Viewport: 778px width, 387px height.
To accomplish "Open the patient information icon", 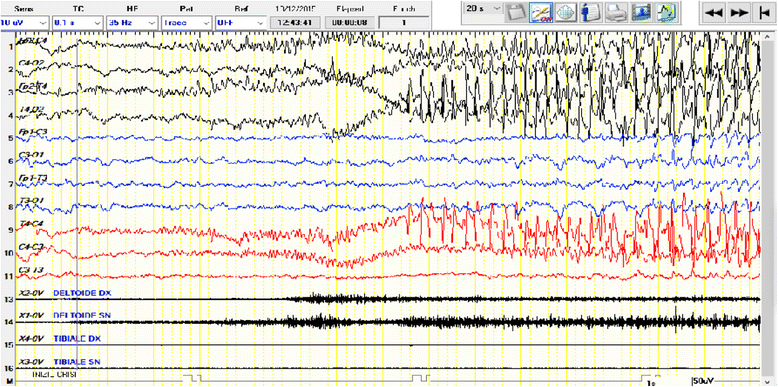I will [591, 12].
